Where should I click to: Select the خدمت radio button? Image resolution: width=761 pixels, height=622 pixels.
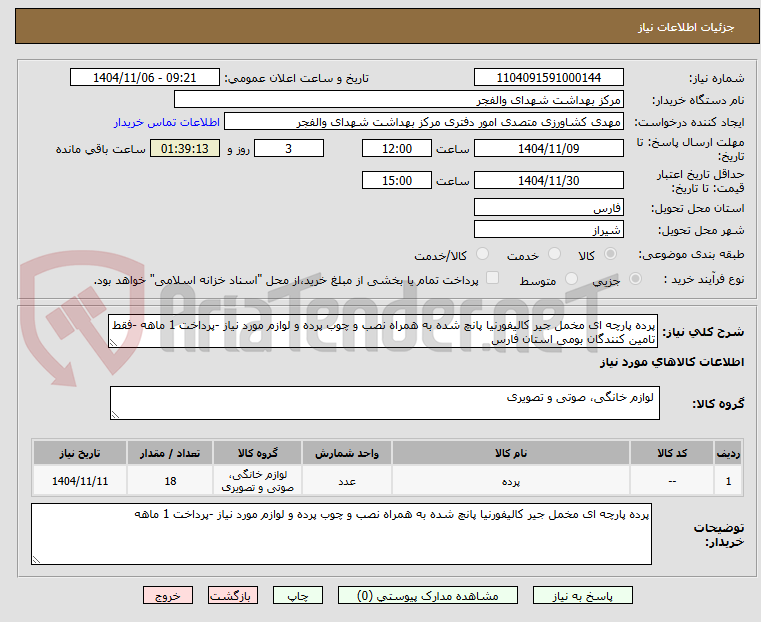coord(554,254)
